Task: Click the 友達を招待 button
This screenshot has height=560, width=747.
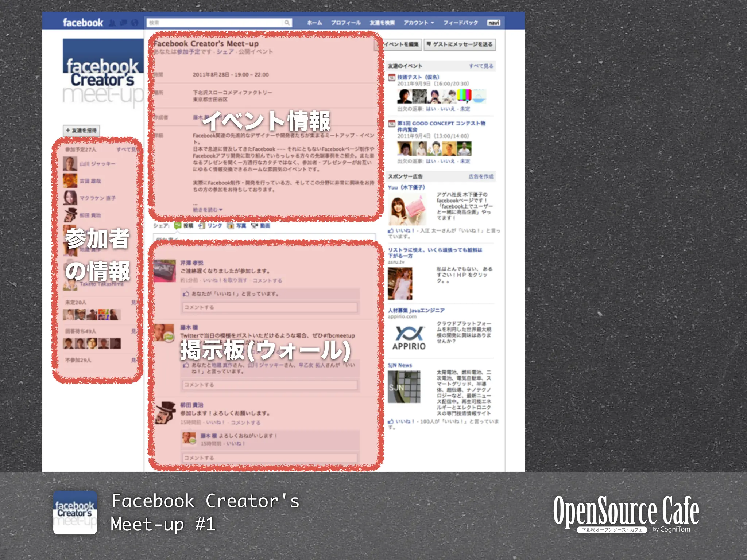Action: [81, 131]
